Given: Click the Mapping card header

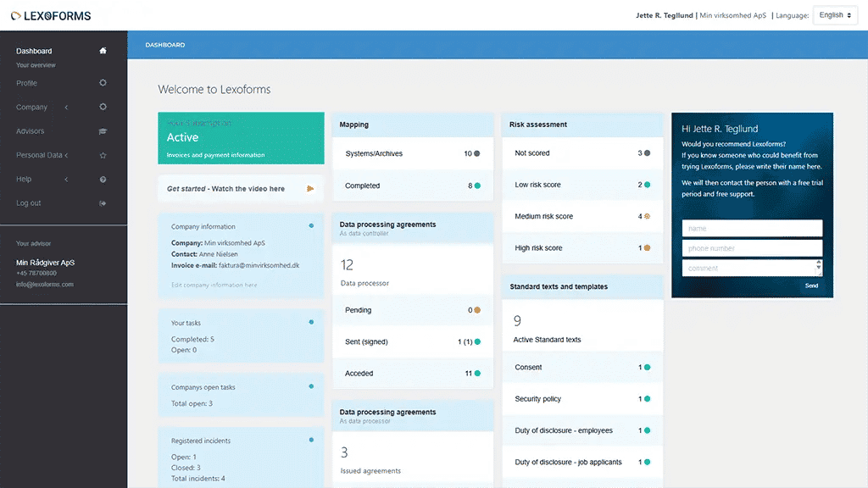Looking at the screenshot, I should point(413,125).
